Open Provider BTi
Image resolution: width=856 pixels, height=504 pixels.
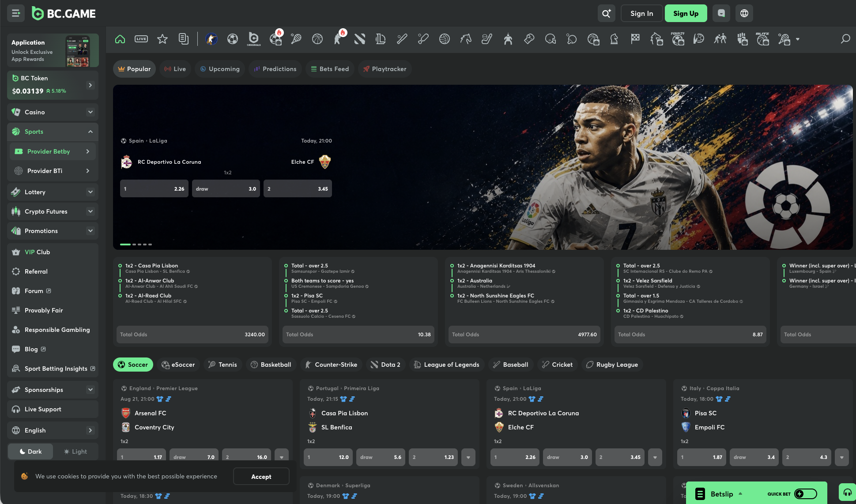coord(53,171)
